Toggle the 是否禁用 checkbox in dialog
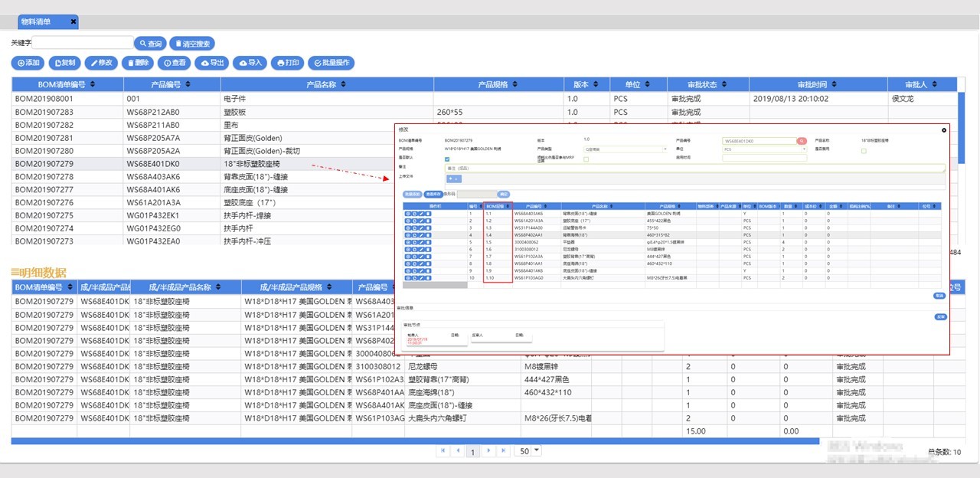The image size is (980, 478). click(x=864, y=151)
